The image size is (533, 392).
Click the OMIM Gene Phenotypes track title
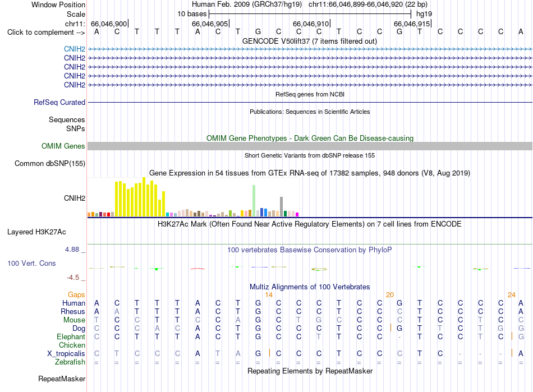coord(310,139)
